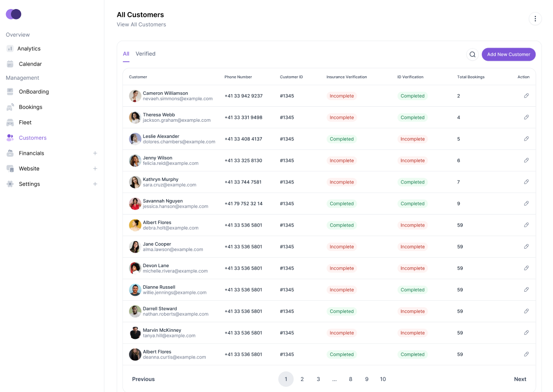The image size is (553, 392).
Task: Edit Cameron Williamson's row with pencil icon
Action: tap(526, 96)
